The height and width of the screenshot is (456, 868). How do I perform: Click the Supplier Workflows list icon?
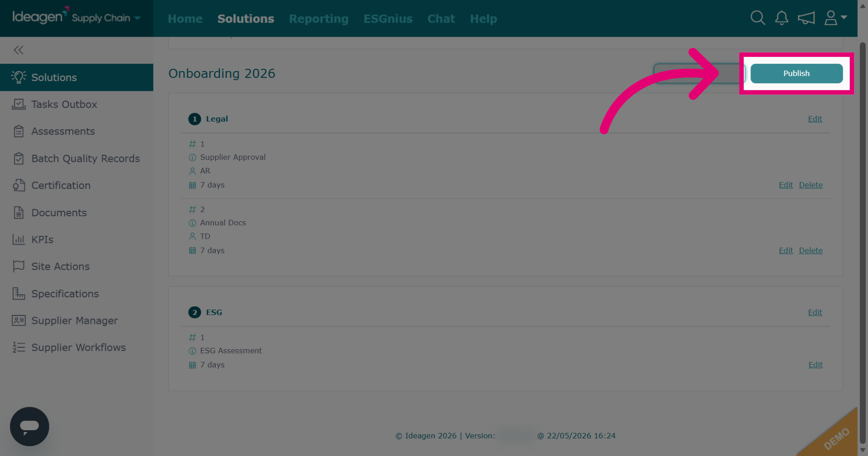(x=19, y=347)
